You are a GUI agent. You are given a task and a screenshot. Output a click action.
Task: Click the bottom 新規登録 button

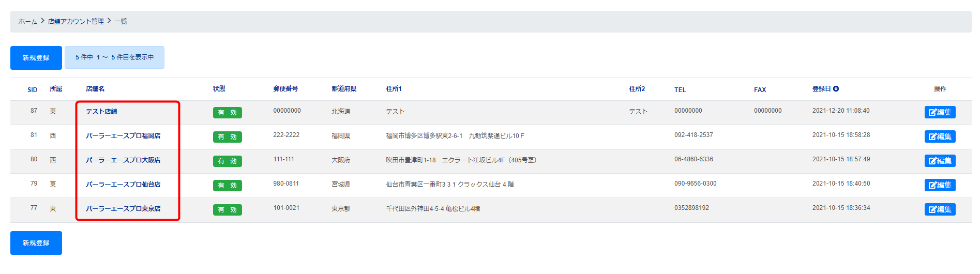click(36, 243)
